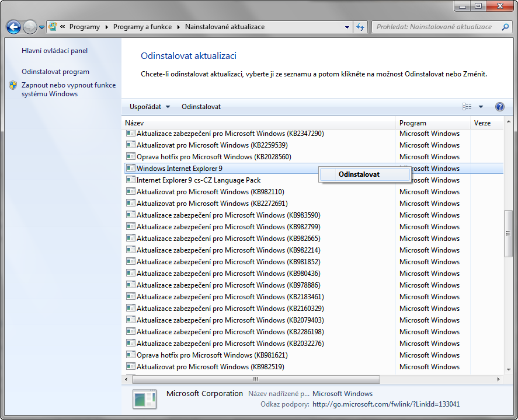The width and height of the screenshot is (518, 420).
Task: Click the Programy a funkce breadcrumb
Action: point(142,27)
